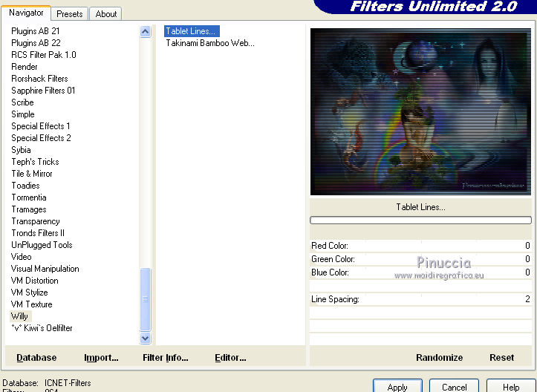Adjust the Blue Color slider
537x392 pixels.
tap(420, 272)
